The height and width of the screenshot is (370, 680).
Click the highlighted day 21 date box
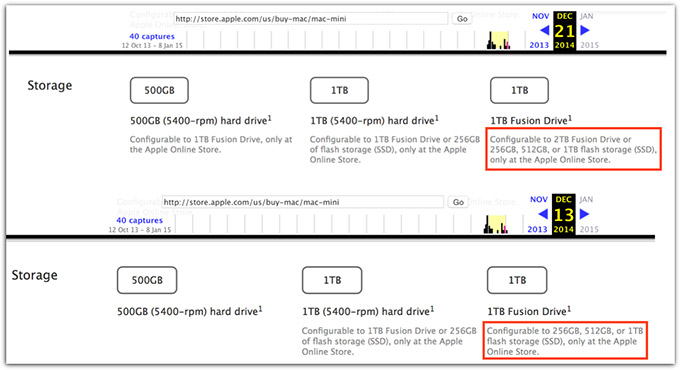(x=564, y=31)
